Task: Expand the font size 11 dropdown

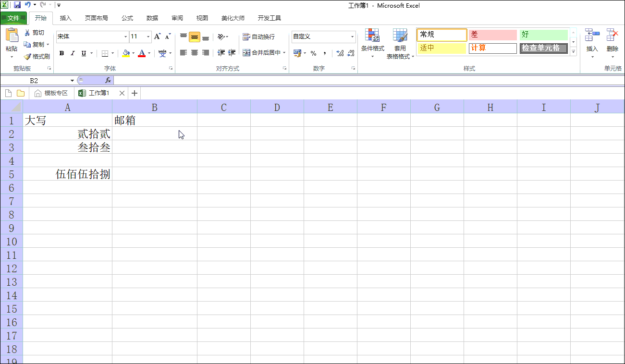Action: click(148, 37)
